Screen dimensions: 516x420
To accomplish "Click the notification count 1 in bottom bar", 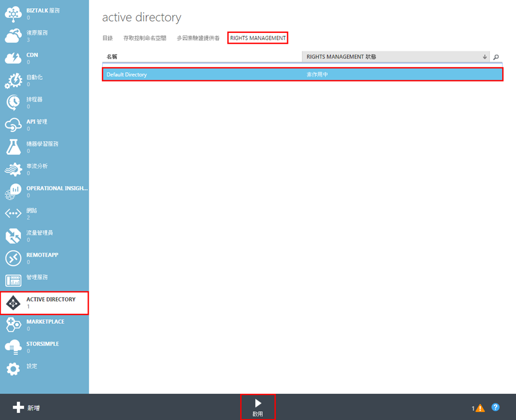I will (x=473, y=409).
